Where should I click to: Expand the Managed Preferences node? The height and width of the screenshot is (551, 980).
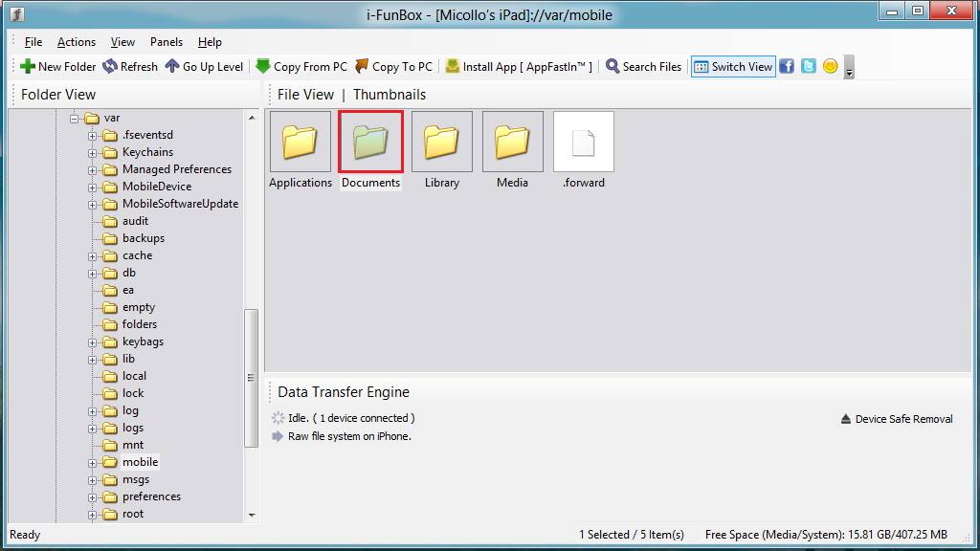pyautogui.click(x=93, y=170)
